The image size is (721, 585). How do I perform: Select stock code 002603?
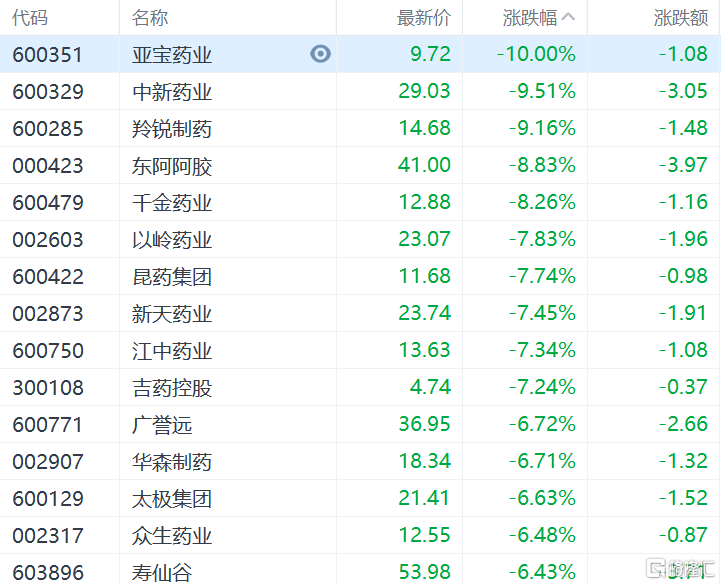point(48,240)
